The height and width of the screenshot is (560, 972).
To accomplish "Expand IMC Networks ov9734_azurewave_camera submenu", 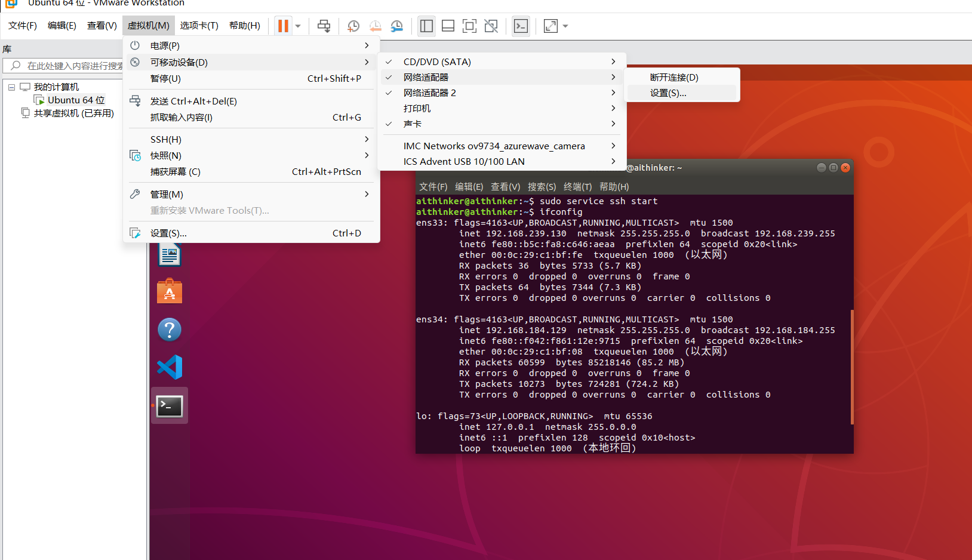I will click(502, 146).
